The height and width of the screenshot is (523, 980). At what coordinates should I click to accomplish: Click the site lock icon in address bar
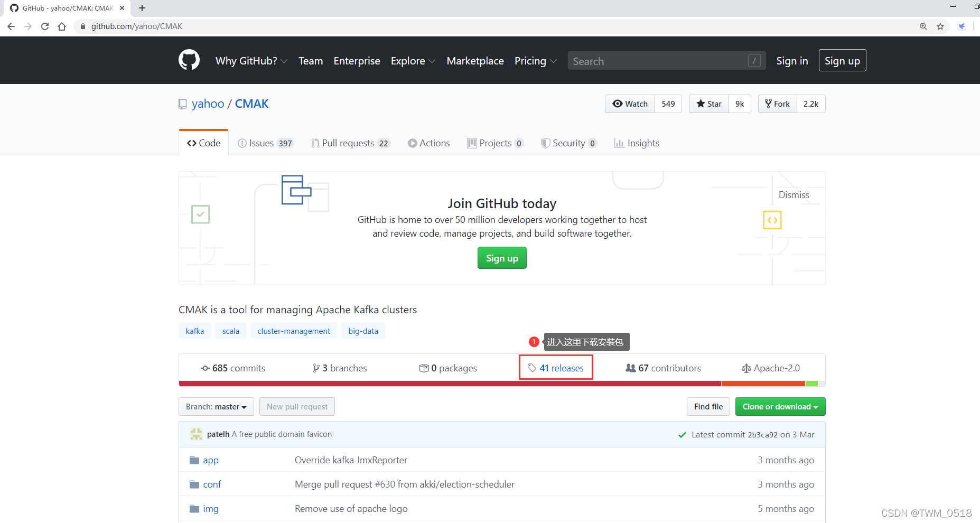(83, 26)
